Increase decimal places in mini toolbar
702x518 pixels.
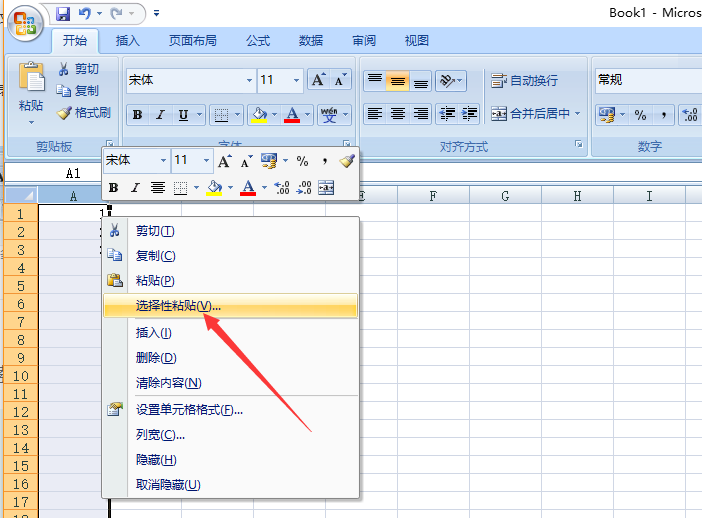pyautogui.click(x=282, y=188)
